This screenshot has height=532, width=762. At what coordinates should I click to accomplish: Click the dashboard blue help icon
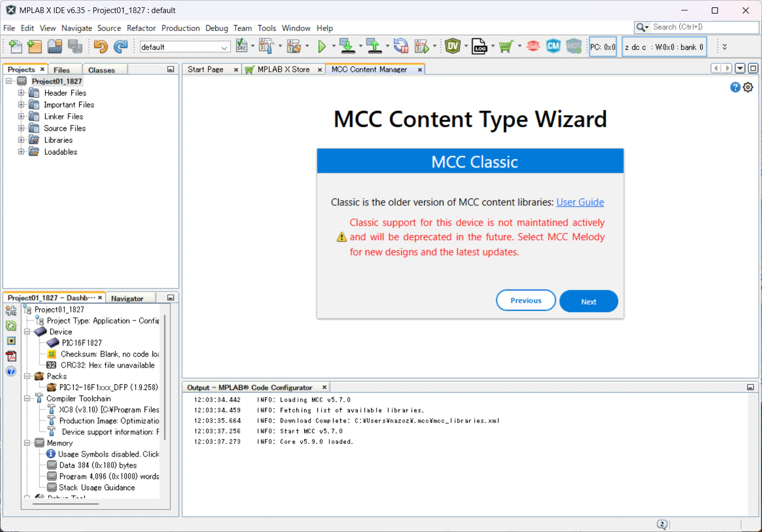point(11,371)
